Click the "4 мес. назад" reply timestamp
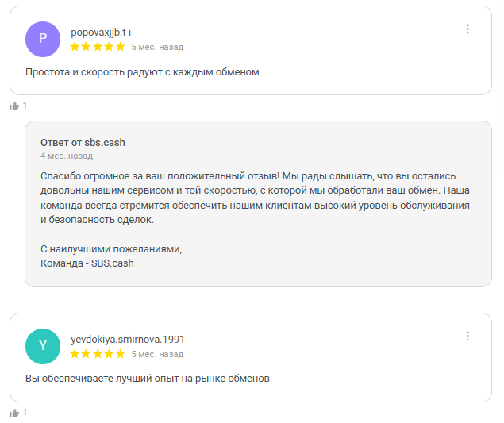The height and width of the screenshot is (423, 504). [67, 156]
